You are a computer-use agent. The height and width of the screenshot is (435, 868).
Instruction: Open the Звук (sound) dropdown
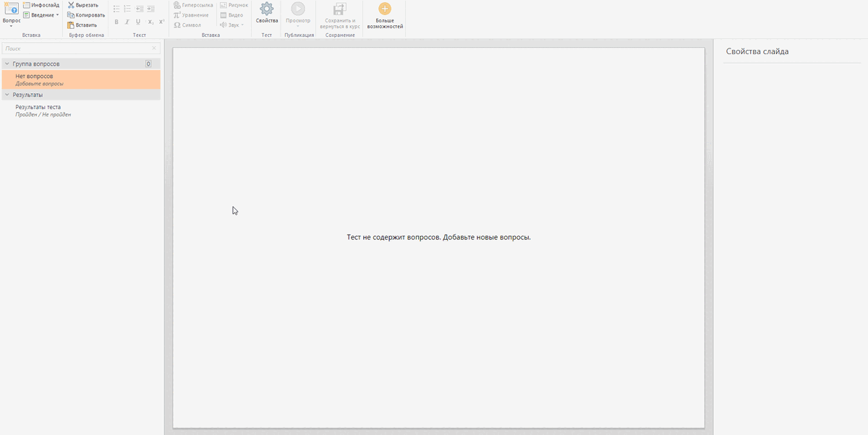pos(231,25)
